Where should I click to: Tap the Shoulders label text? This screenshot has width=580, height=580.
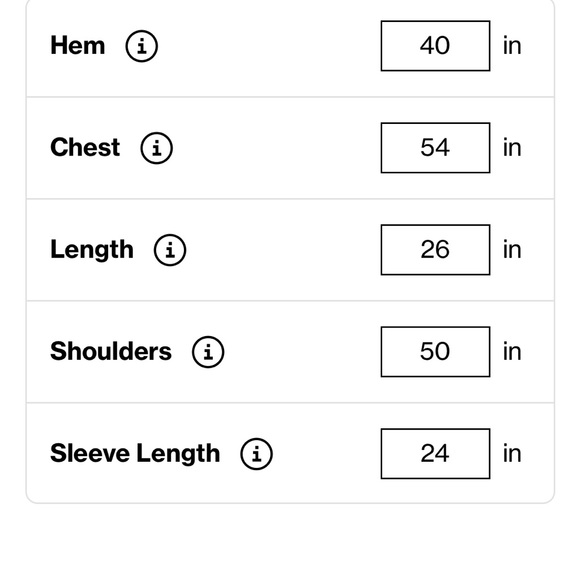(x=111, y=351)
